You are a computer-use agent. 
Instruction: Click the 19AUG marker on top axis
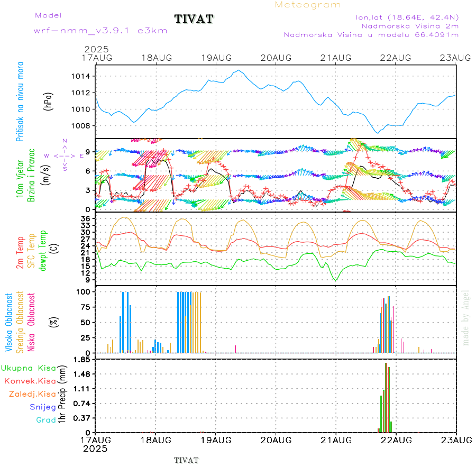point(216,57)
